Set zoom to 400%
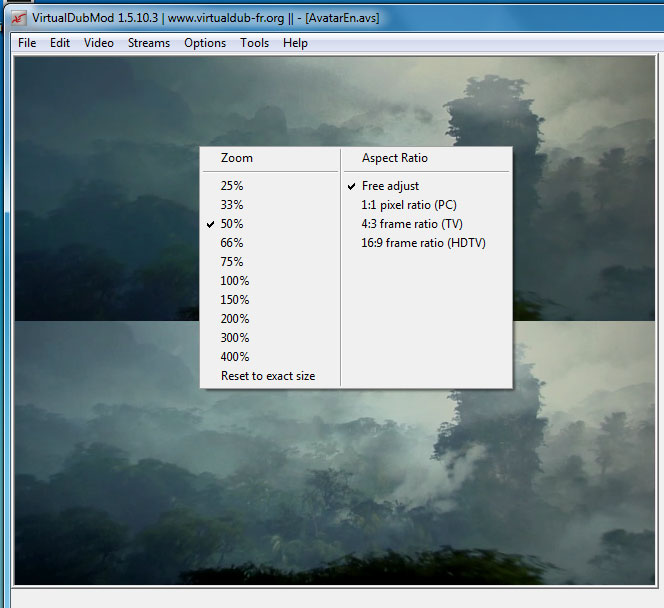 (270, 357)
